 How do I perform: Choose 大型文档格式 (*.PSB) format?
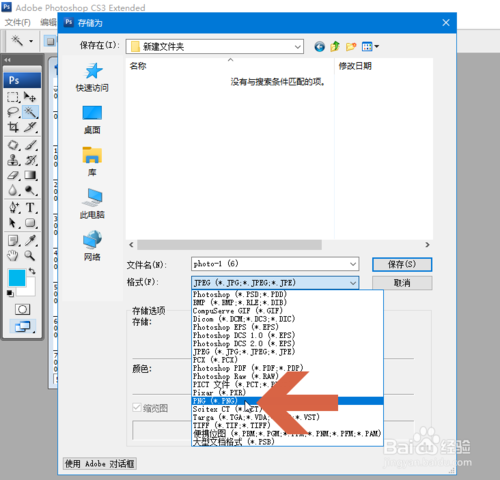[x=288, y=442]
